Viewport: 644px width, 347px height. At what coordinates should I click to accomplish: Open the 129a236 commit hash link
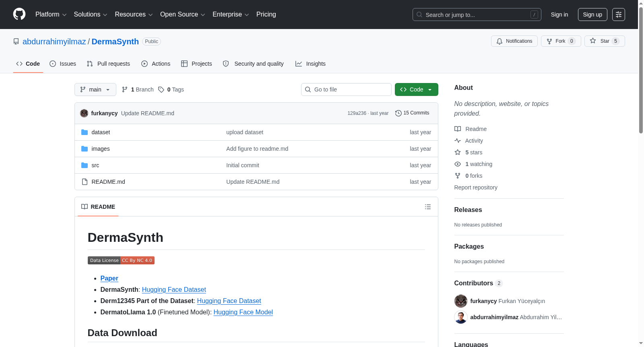[357, 113]
